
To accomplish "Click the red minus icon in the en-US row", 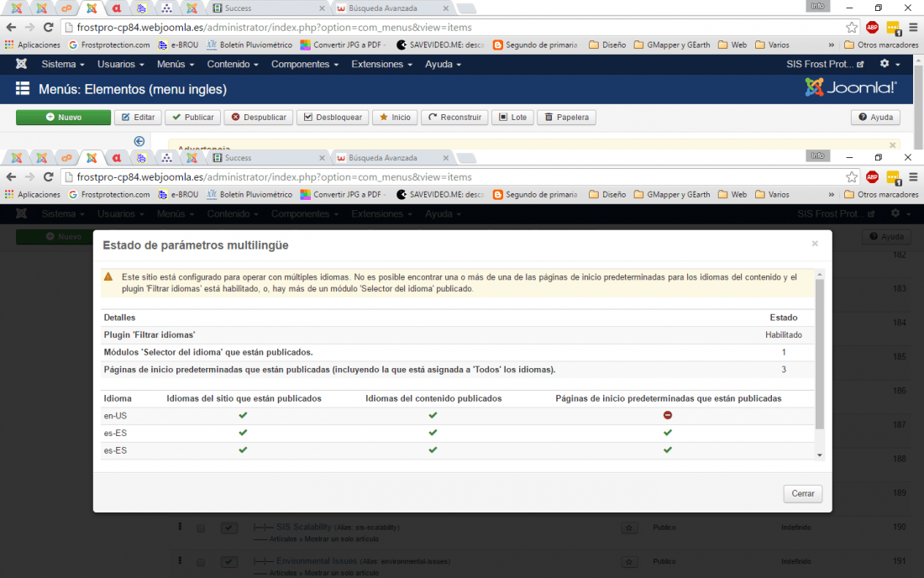I will pyautogui.click(x=667, y=415).
